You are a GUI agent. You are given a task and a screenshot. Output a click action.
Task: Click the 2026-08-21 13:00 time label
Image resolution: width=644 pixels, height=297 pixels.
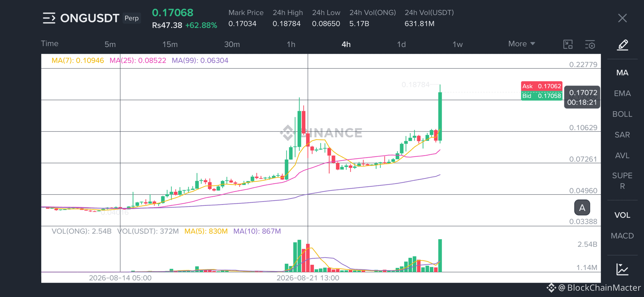pyautogui.click(x=308, y=278)
